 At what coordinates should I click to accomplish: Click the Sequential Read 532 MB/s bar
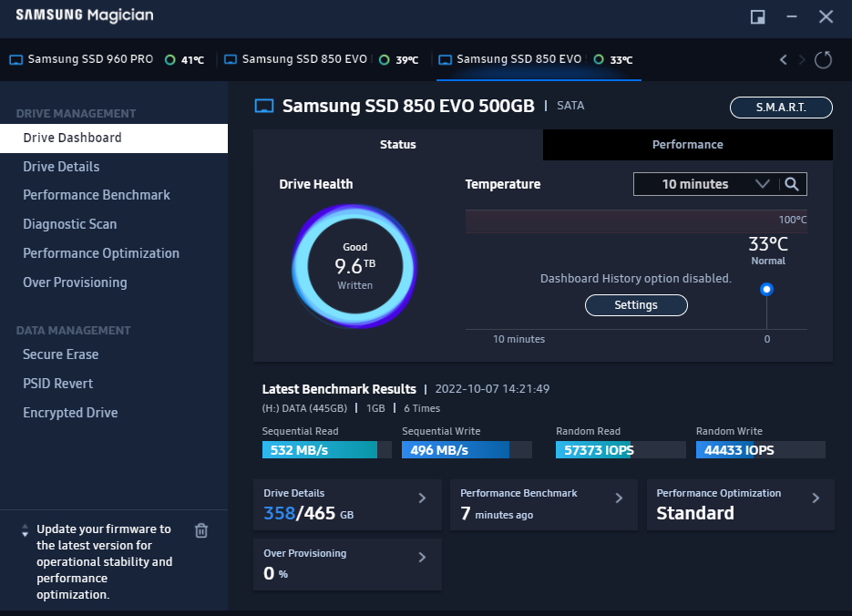click(326, 450)
